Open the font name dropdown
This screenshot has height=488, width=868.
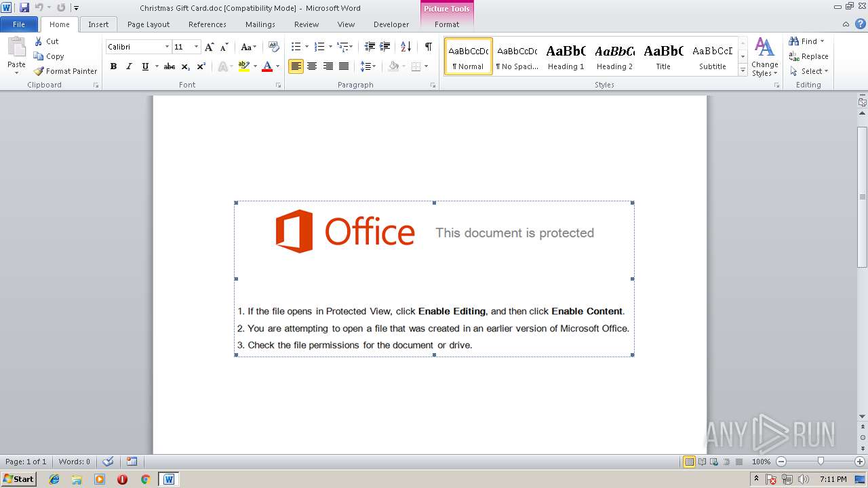[167, 47]
